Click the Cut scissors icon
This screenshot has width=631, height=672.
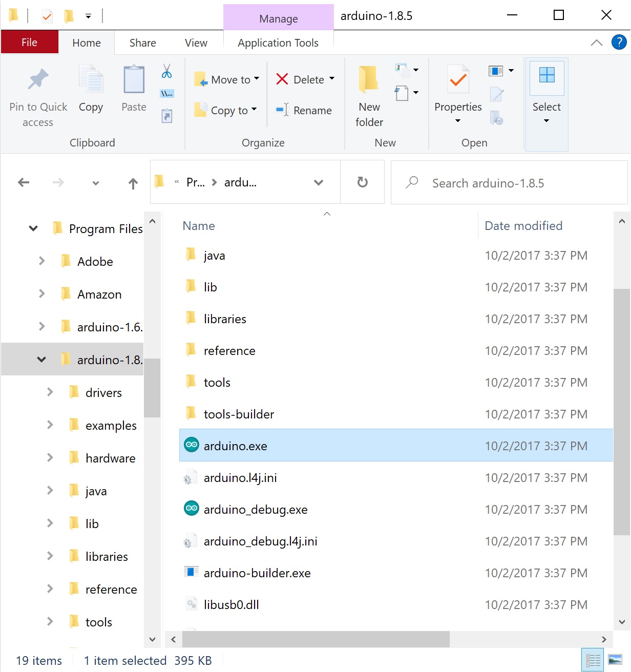click(166, 71)
